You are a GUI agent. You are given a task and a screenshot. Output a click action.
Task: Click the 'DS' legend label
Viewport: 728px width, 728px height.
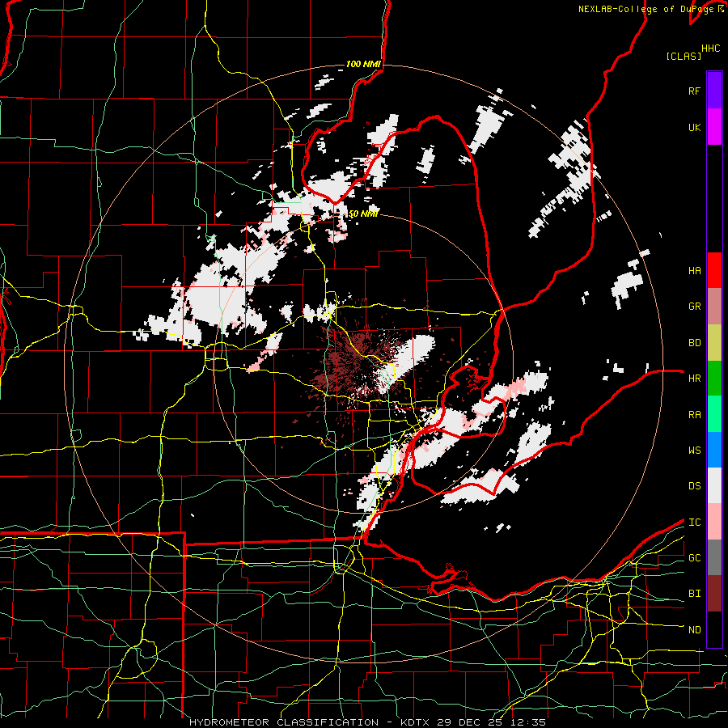click(694, 486)
